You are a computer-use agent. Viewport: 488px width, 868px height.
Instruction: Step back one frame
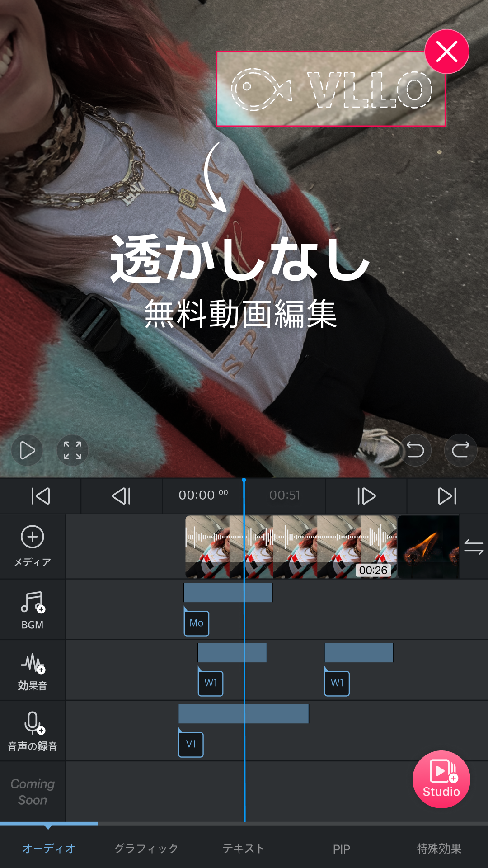(x=122, y=496)
